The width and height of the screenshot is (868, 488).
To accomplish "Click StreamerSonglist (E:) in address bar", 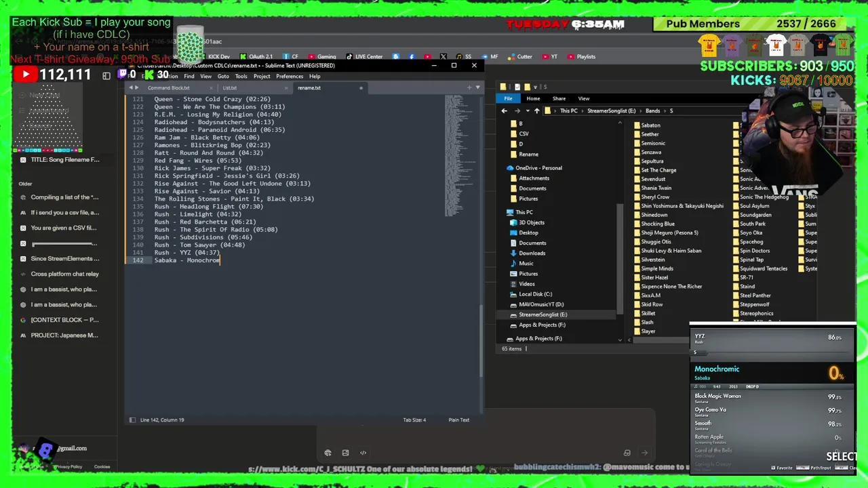I will point(612,110).
